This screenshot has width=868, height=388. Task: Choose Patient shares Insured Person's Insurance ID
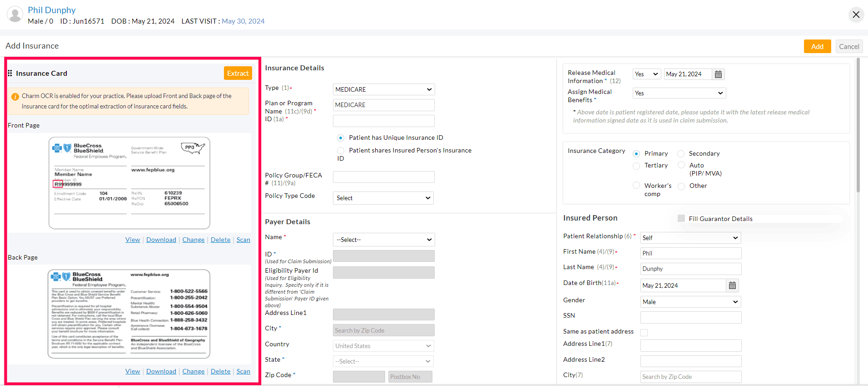point(341,151)
